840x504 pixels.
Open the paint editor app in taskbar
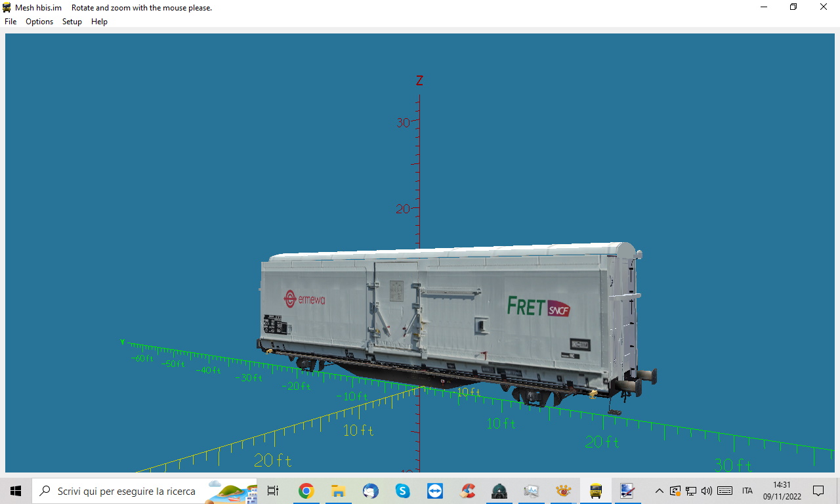(627, 491)
